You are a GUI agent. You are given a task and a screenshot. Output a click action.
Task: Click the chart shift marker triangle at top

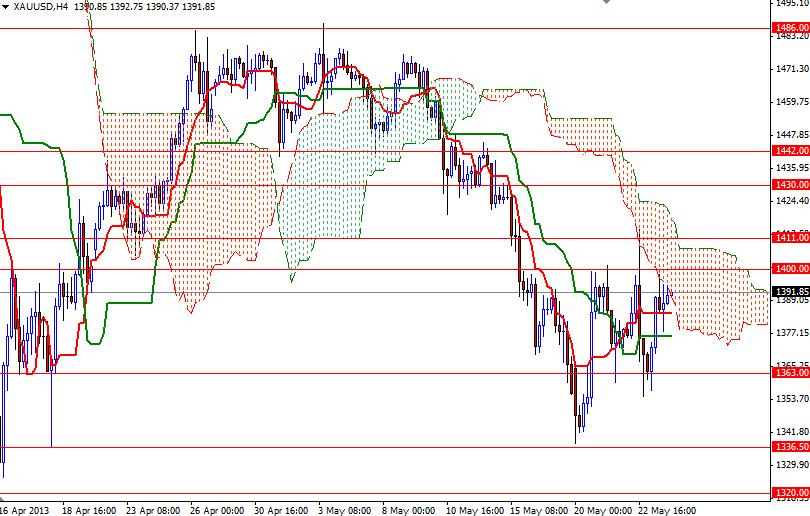pos(606,2)
